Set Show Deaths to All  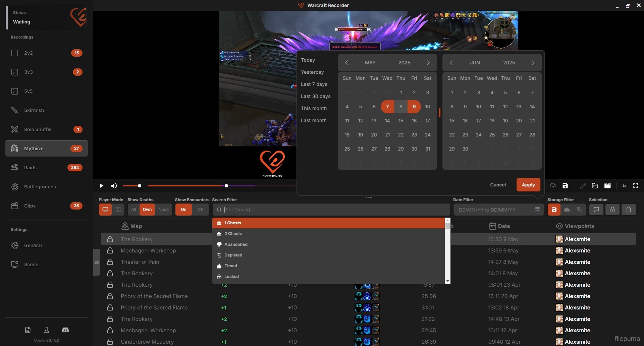click(x=133, y=210)
